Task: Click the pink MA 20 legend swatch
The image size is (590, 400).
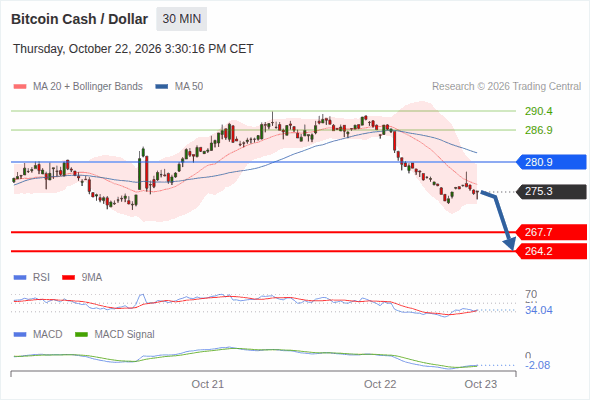Action: pos(20,87)
